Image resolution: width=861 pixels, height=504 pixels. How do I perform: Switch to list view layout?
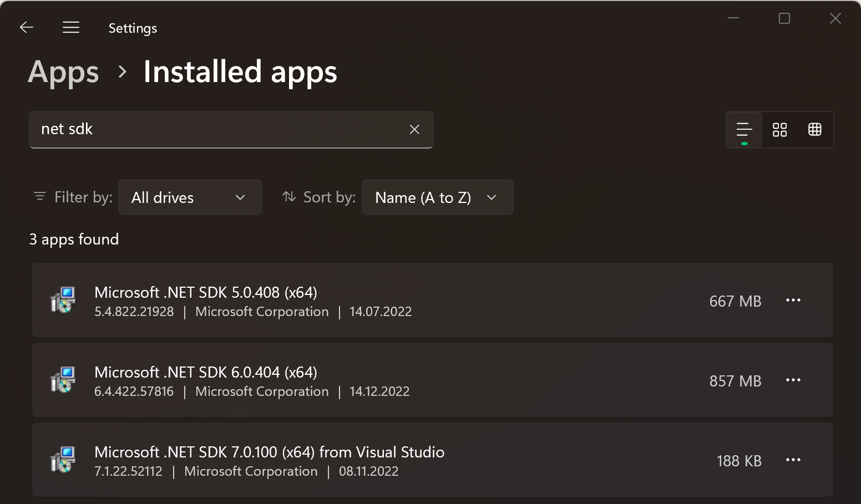coord(744,130)
